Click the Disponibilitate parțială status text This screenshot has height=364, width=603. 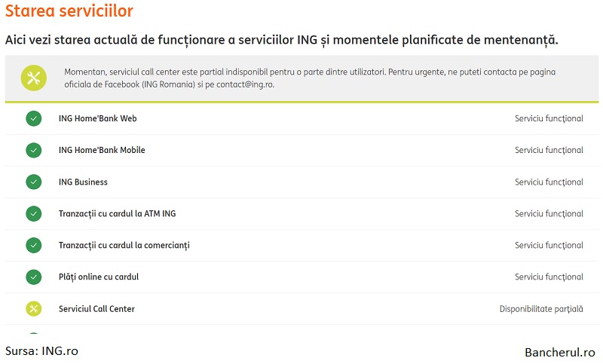pyautogui.click(x=541, y=309)
